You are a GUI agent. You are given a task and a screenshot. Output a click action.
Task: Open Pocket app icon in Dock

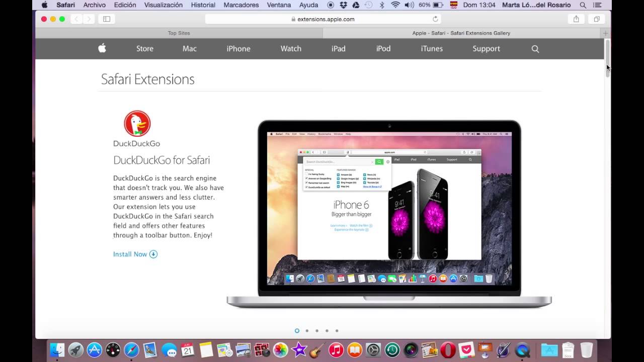(x=466, y=350)
